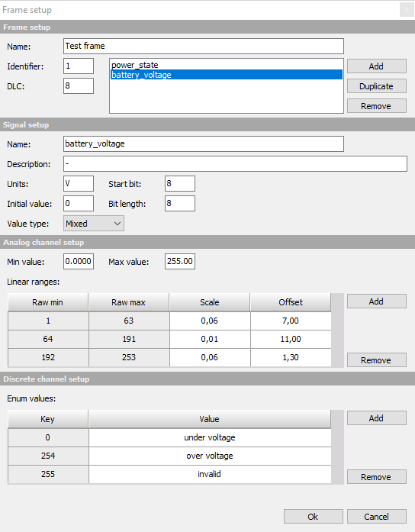This screenshot has height=532, width=415.
Task: Select the Scale column header
Action: 210,302
